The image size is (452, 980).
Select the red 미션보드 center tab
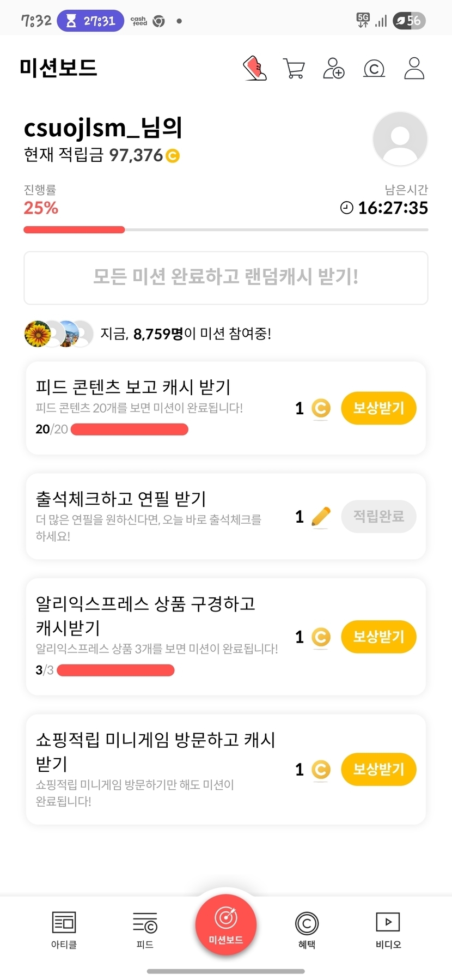(225, 925)
